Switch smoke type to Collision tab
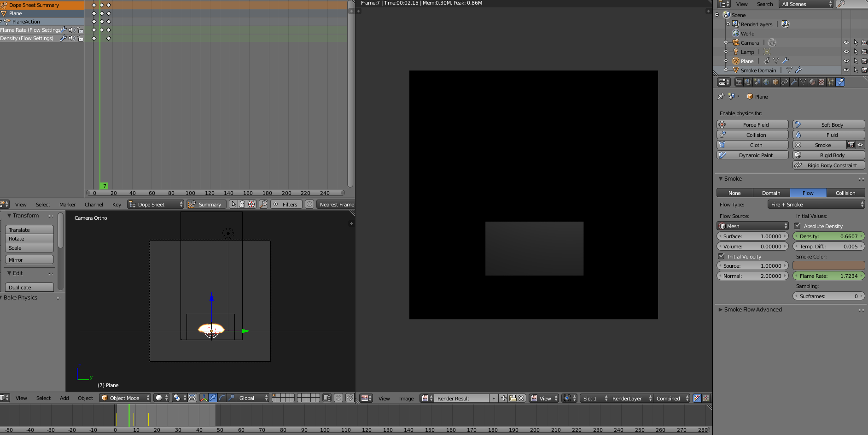 pos(845,193)
